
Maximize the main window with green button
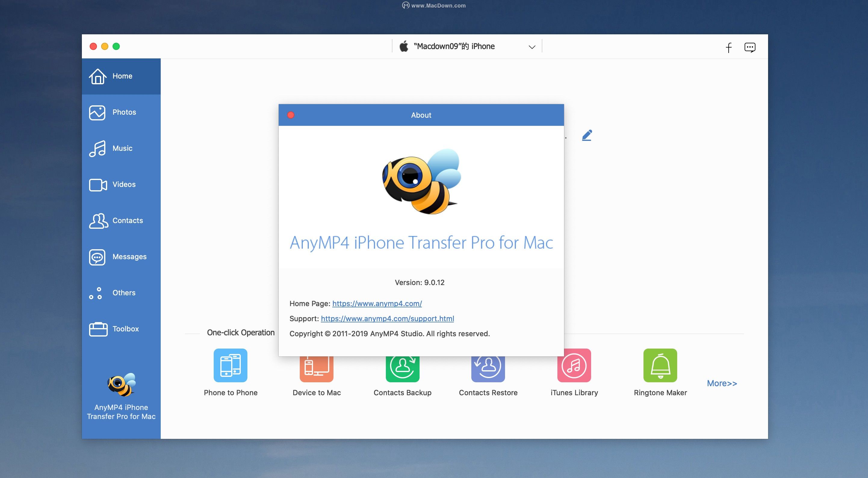[116, 47]
